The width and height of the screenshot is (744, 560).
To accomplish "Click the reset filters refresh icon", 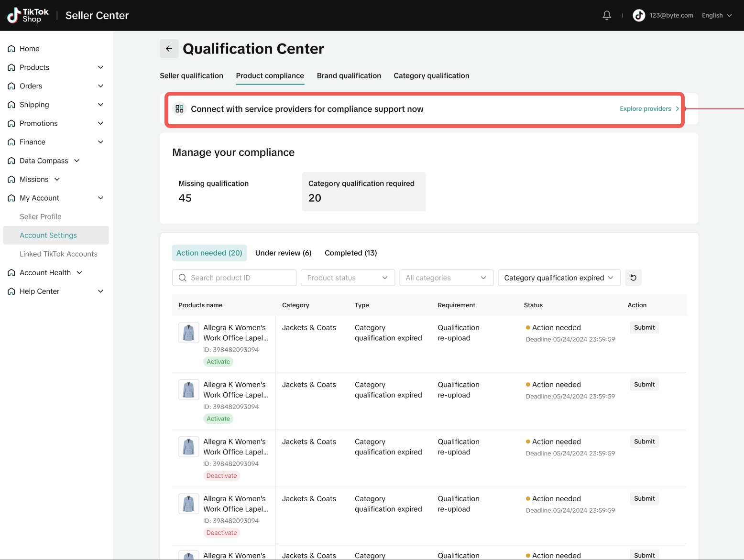I will tap(633, 278).
